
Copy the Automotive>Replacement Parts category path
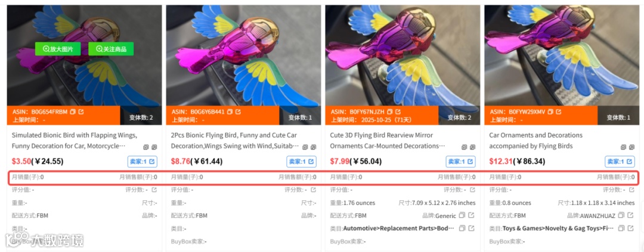coord(462,228)
